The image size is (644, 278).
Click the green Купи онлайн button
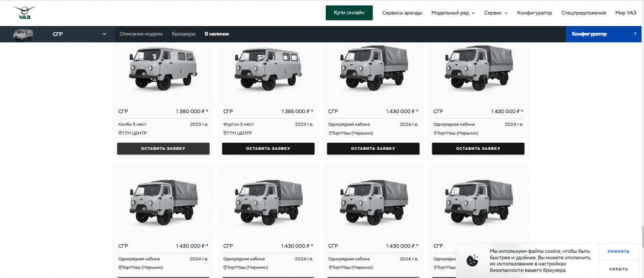click(x=349, y=13)
